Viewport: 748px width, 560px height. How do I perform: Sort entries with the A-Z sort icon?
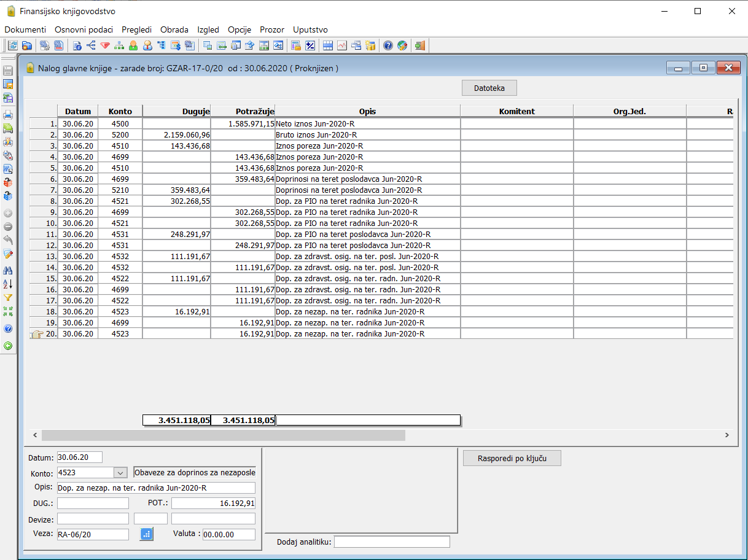point(8,284)
